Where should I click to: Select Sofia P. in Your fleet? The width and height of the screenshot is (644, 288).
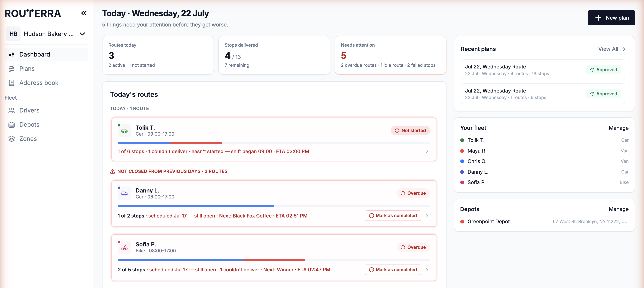point(544,182)
